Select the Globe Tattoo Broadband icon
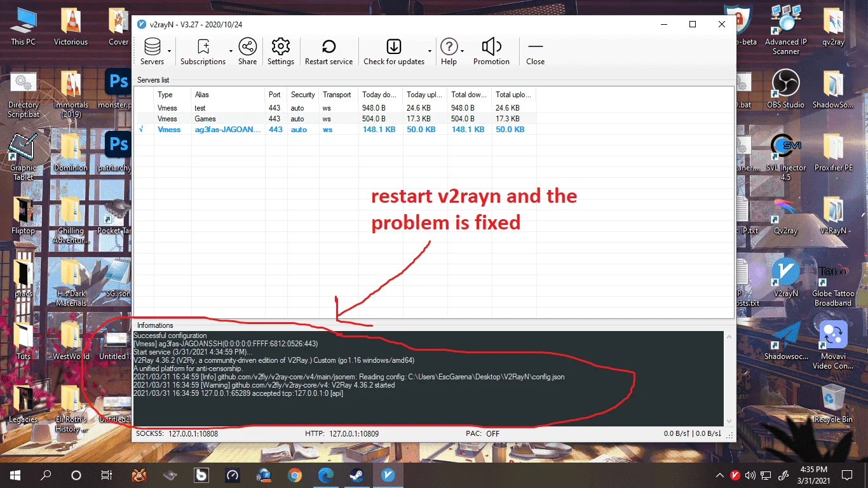The width and height of the screenshot is (868, 488). coord(833,283)
